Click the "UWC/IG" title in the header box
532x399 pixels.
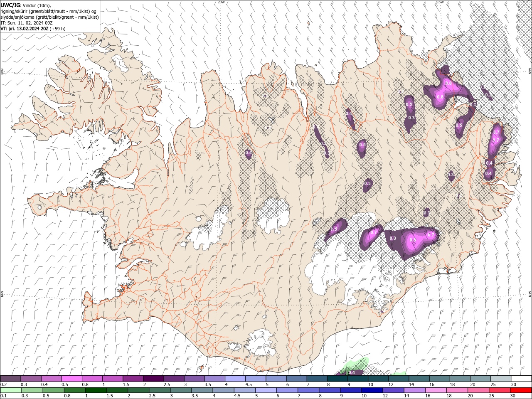click(x=10, y=5)
